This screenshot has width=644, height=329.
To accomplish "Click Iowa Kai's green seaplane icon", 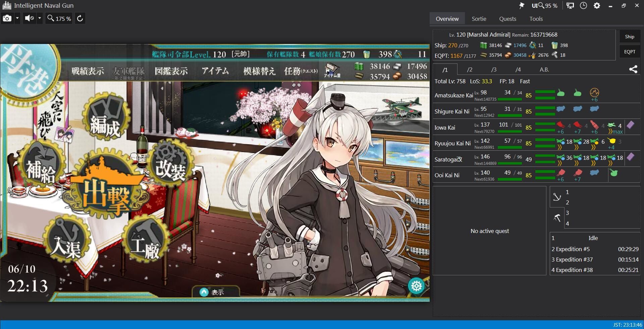I will 611,125.
